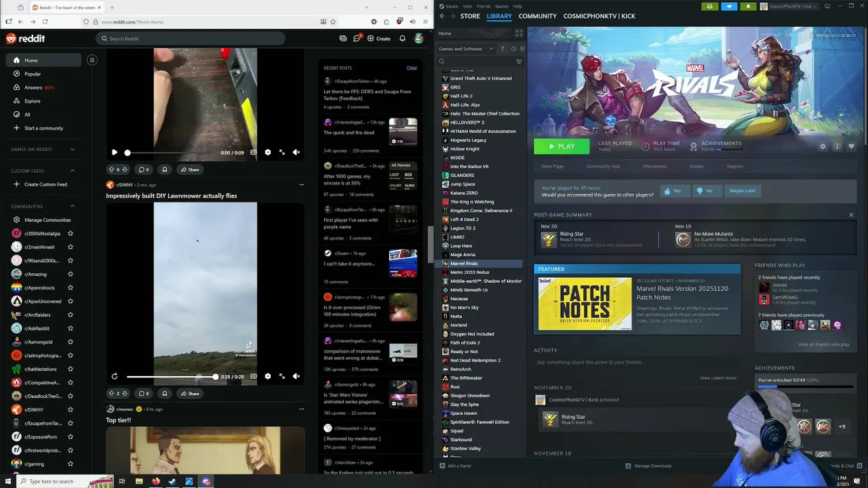The width and height of the screenshot is (868, 488).
Task: Open Games and Software filter dropdown
Action: [467, 49]
